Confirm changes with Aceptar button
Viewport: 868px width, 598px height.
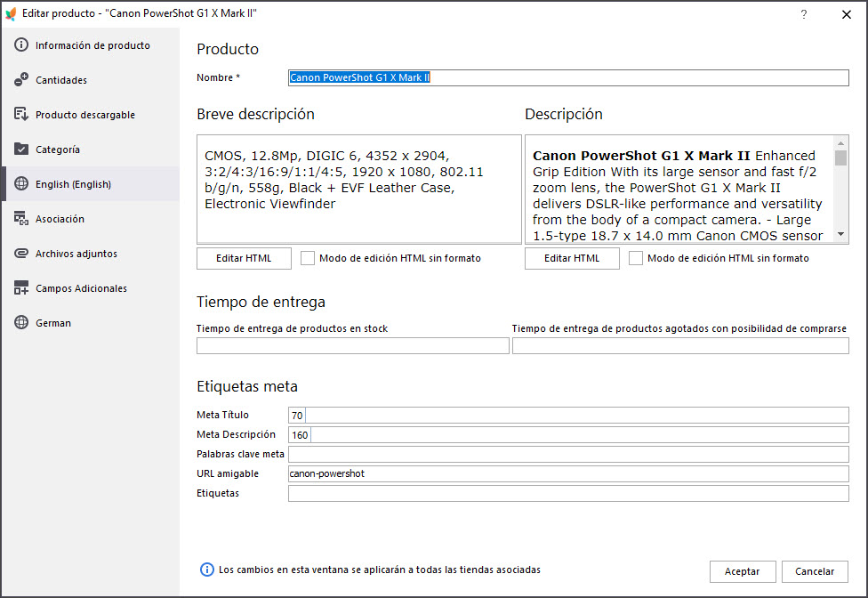tap(743, 571)
